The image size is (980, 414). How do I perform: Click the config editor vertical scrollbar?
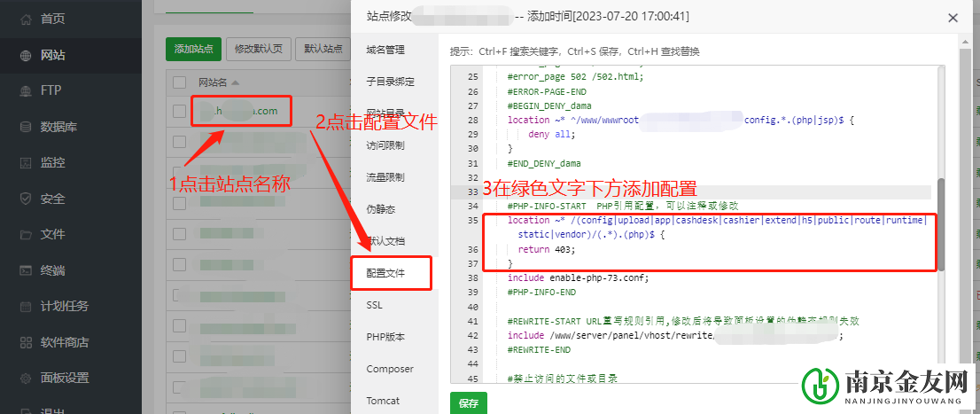coord(941,223)
